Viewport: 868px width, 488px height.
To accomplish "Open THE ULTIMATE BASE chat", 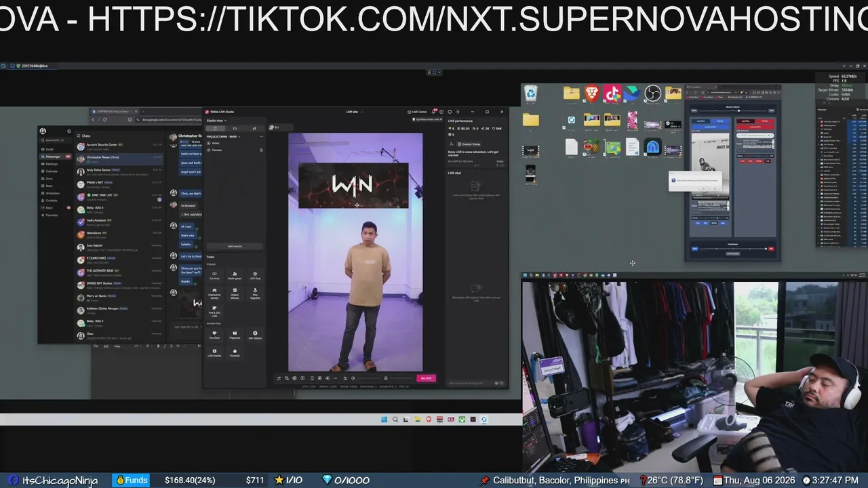I will click(x=119, y=272).
